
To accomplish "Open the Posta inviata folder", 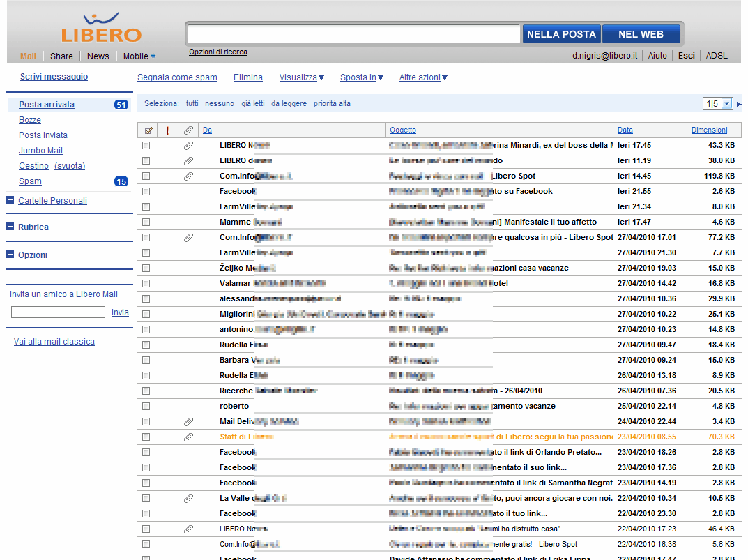I will 43,135.
